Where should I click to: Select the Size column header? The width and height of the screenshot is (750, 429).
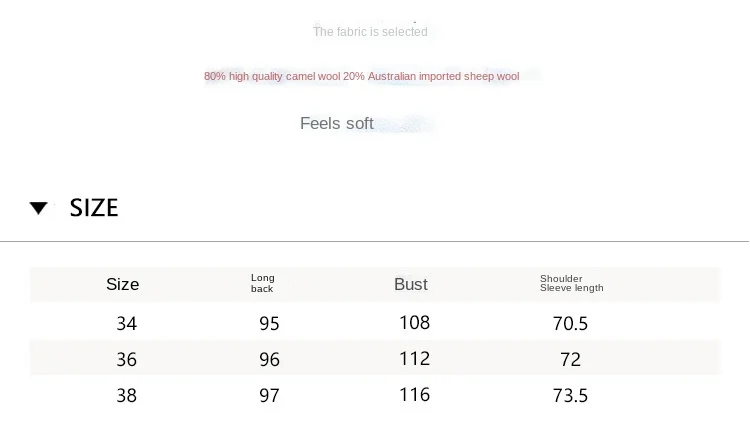[122, 285]
